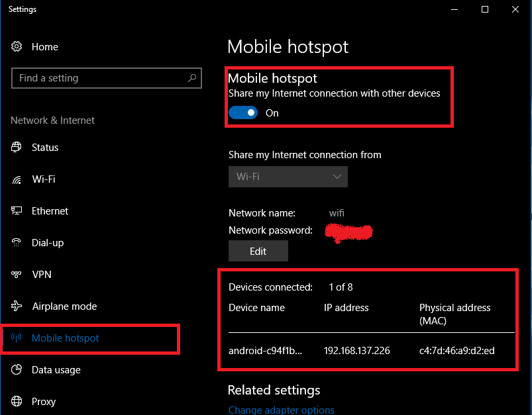
Task: Click the Edit button for network name
Action: click(258, 250)
